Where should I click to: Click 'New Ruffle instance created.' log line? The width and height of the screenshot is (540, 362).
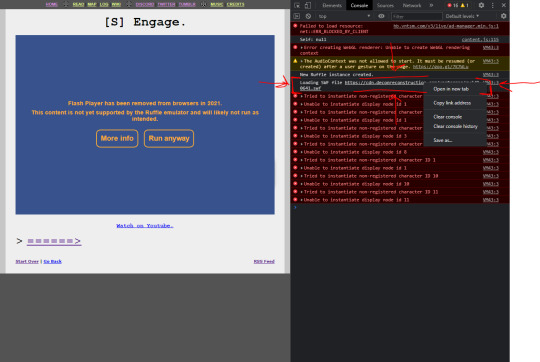(x=336, y=74)
